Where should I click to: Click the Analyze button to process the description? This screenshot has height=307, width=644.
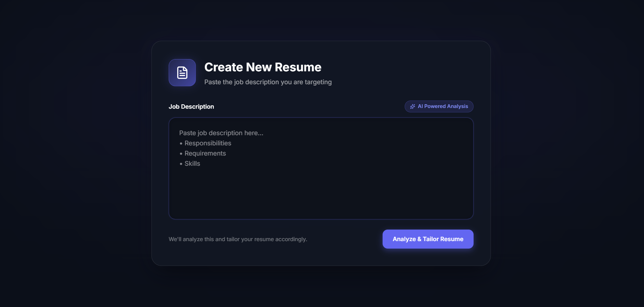pos(428,239)
